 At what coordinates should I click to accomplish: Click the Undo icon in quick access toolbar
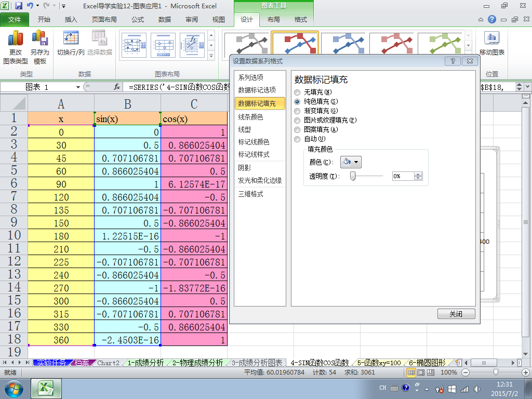point(30,6)
